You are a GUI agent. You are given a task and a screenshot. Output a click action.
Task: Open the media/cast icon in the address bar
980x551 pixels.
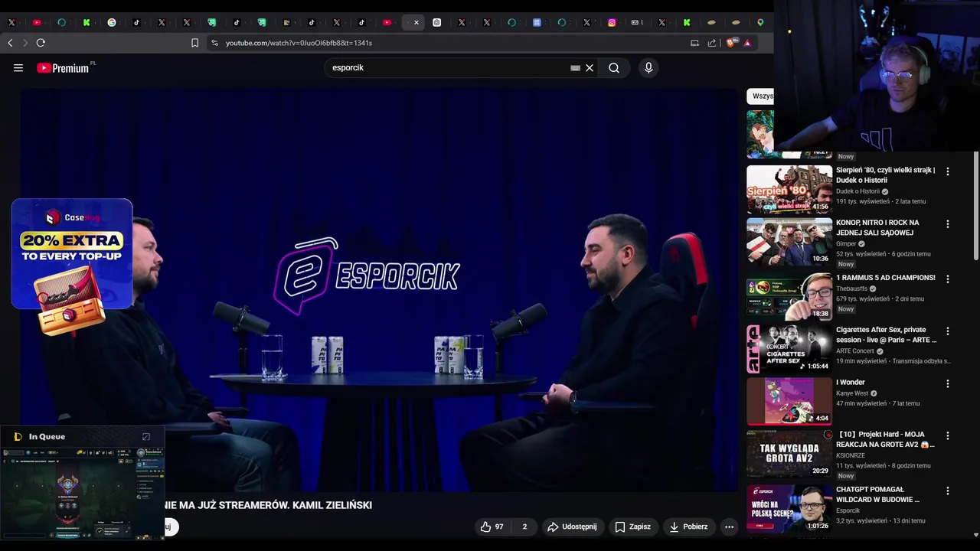tap(695, 43)
